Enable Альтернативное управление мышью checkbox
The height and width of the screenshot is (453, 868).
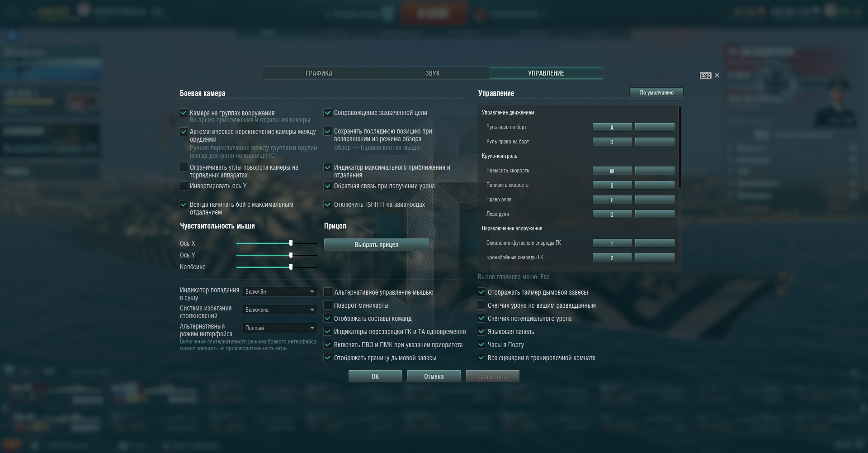click(328, 292)
